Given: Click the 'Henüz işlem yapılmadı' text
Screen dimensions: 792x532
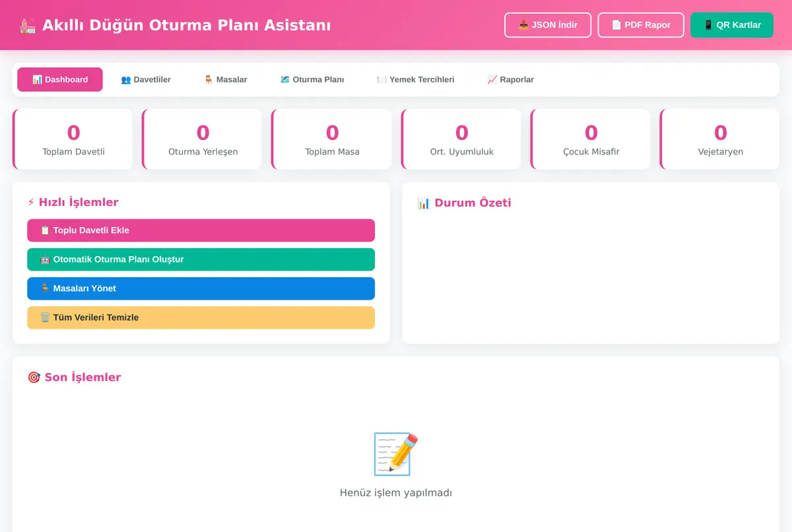Looking at the screenshot, I should point(396,492).
